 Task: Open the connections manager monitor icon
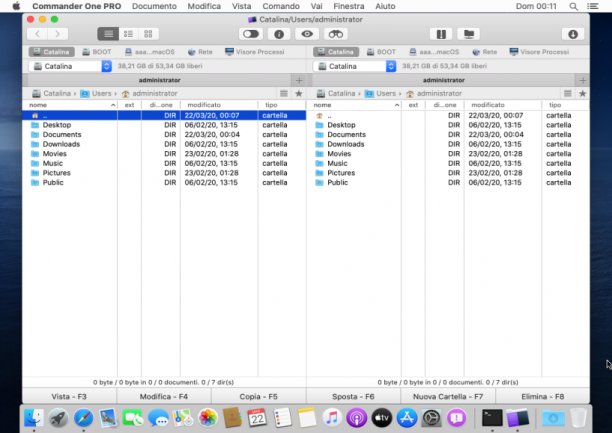pos(469,34)
